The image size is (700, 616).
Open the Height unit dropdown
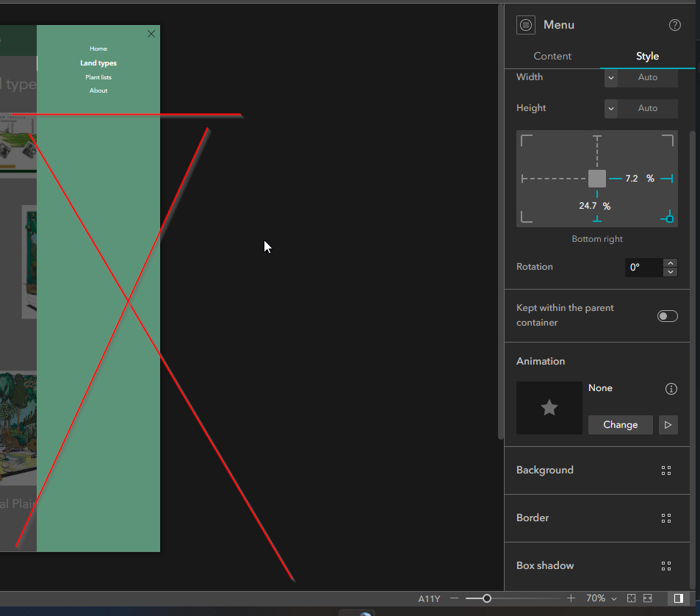[610, 108]
